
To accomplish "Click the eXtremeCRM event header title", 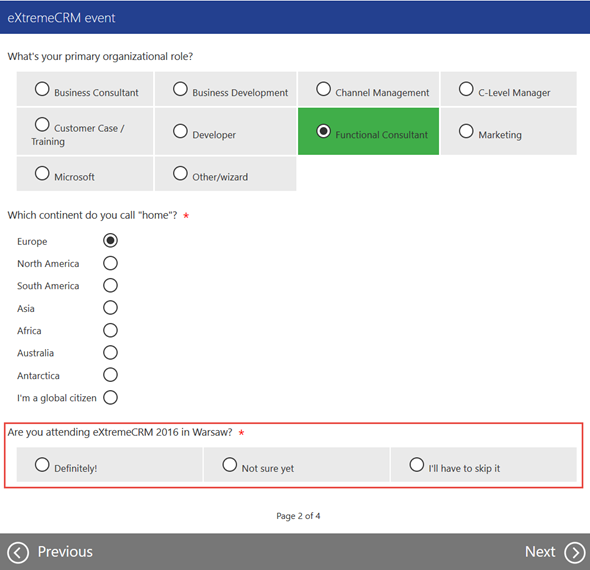I will [61, 18].
